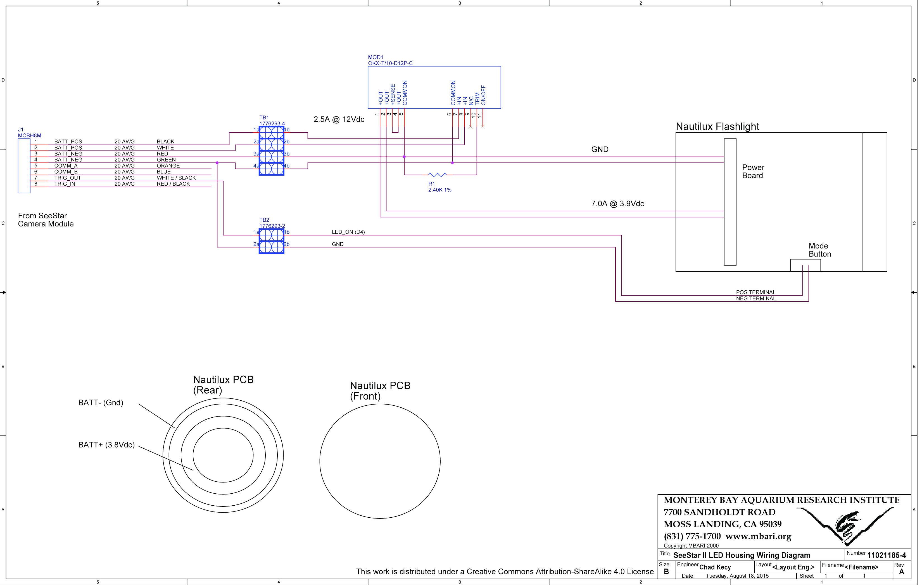
Task: Click the 'TRIG_OUT' signal name
Action: (x=68, y=178)
